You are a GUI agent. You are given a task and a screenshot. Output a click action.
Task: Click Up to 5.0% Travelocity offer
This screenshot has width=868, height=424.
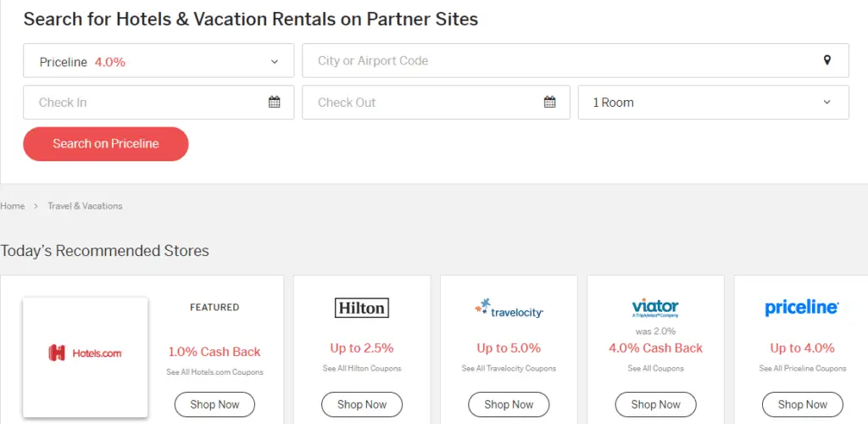(x=509, y=349)
